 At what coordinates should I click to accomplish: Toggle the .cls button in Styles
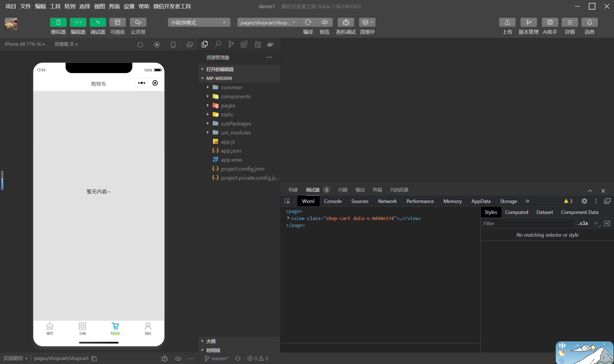pos(582,223)
